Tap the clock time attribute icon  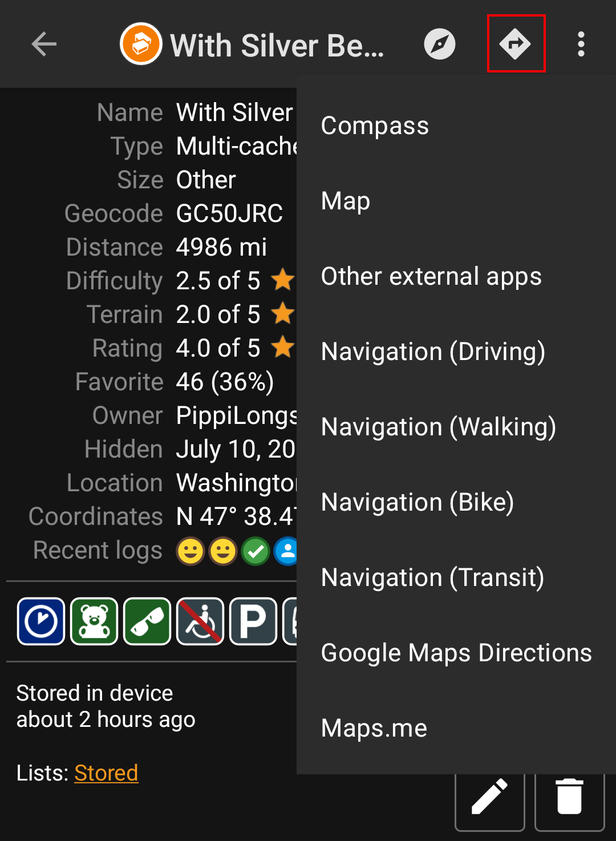coord(41,621)
